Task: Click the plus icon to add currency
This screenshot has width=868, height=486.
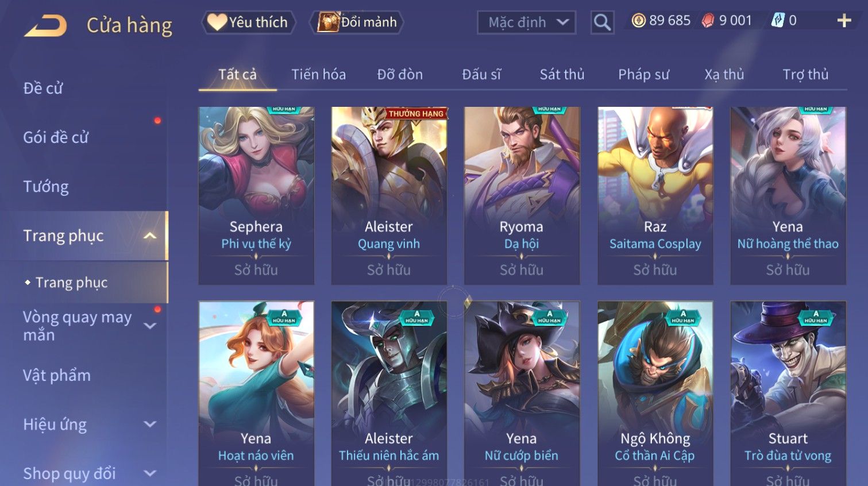Action: pyautogui.click(x=844, y=21)
